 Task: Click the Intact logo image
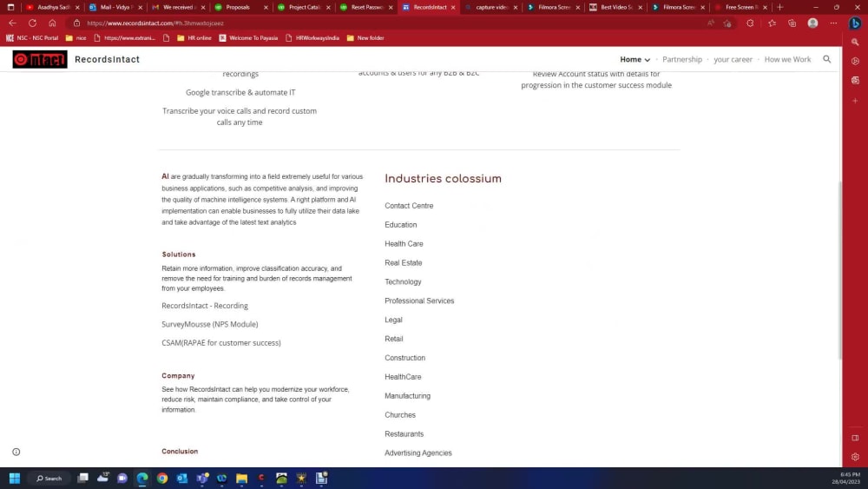coord(40,59)
